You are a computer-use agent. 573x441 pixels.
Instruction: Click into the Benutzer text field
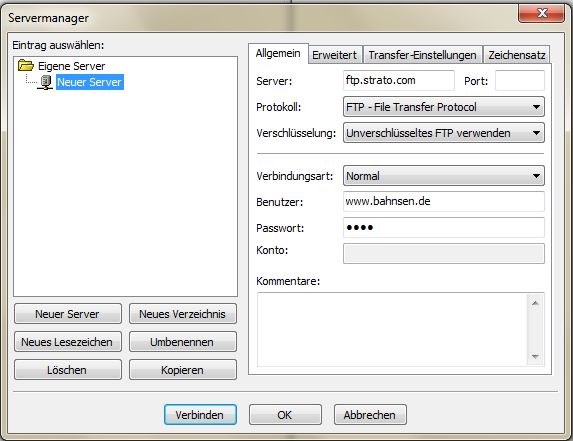coord(444,201)
